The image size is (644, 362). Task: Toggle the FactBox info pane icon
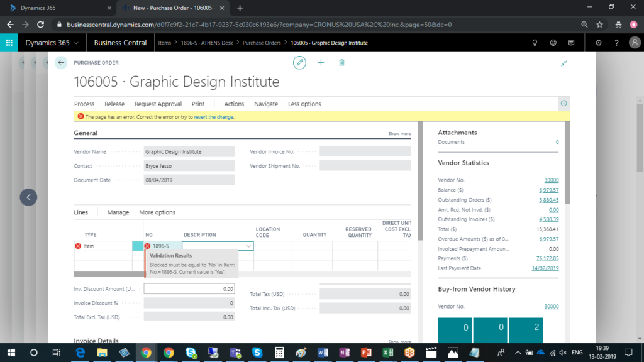tap(563, 104)
